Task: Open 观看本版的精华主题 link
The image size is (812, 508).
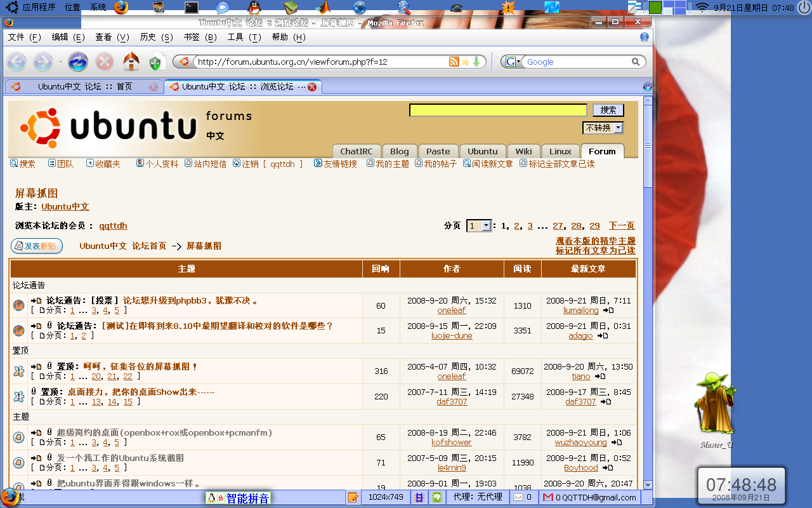Action: coord(596,241)
